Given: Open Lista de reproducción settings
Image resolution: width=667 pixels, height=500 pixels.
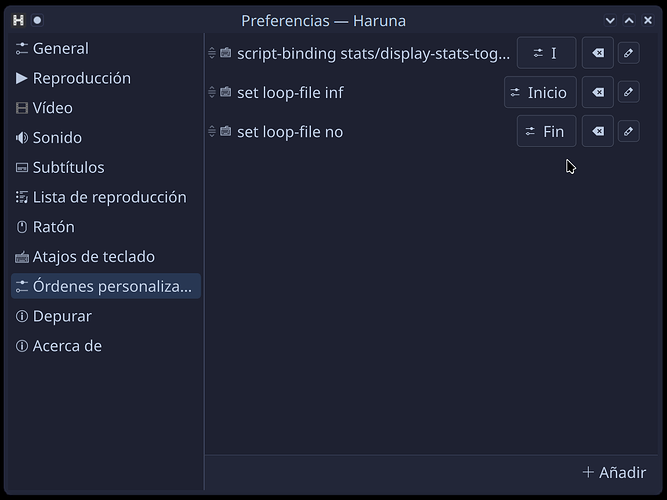Looking at the screenshot, I should [105, 197].
